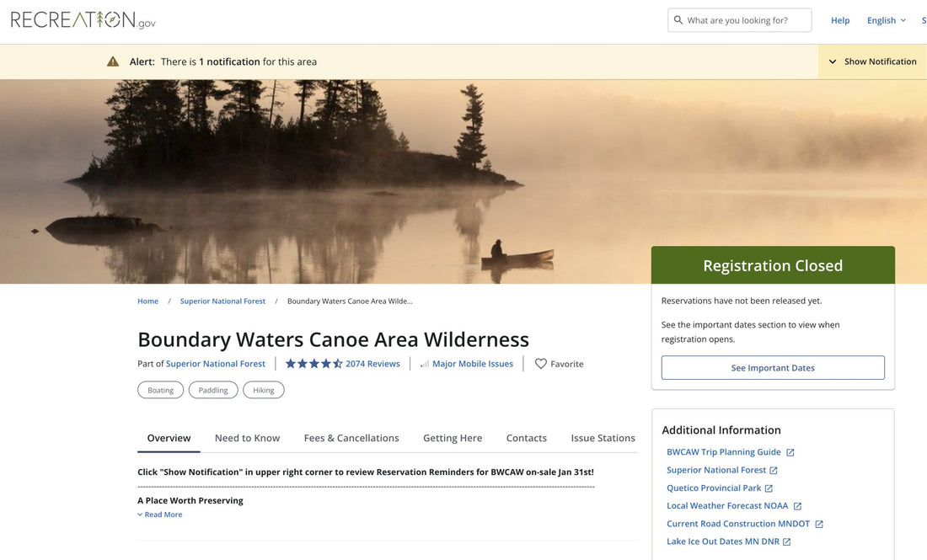
Task: Click external link icon beside BWCAW Trip Planning Guide
Action: coord(790,452)
